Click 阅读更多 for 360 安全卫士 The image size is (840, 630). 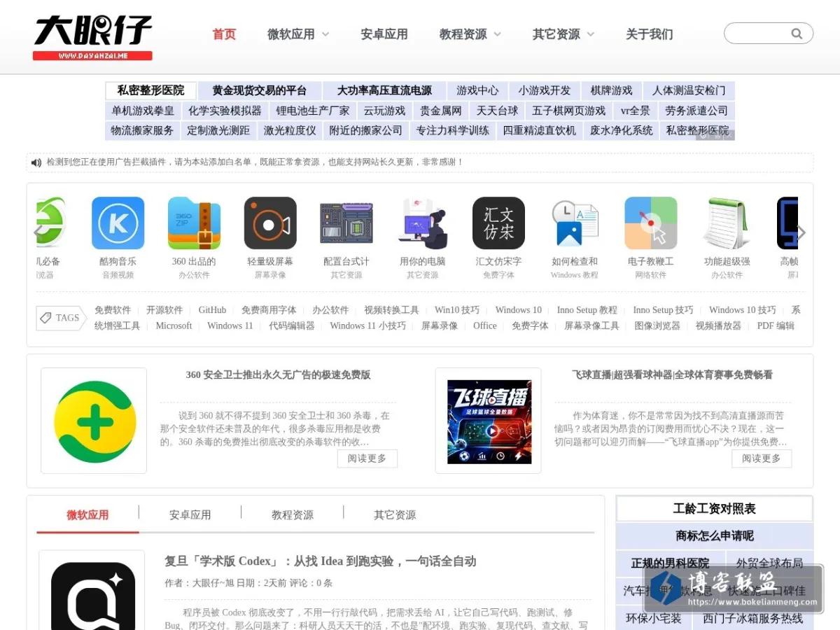367,458
